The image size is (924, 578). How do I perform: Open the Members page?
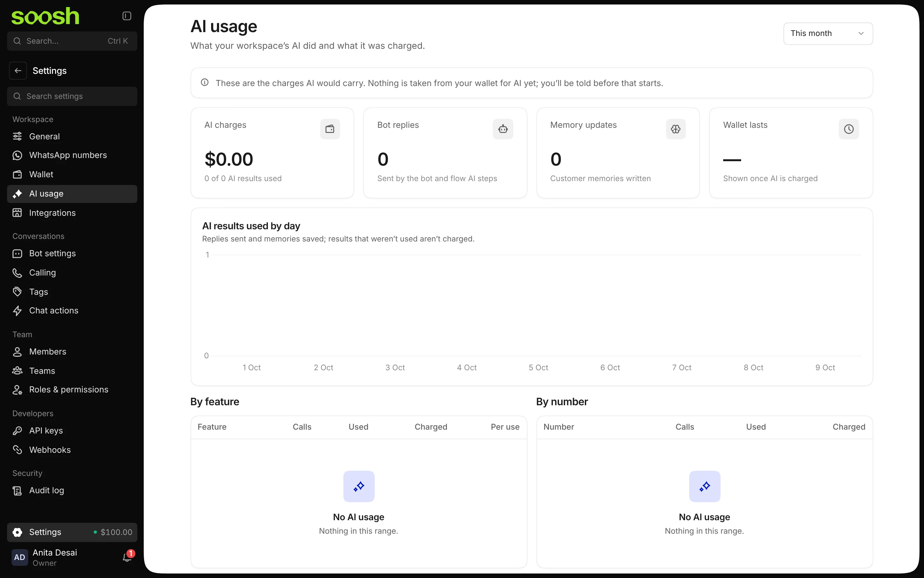[x=72, y=352]
